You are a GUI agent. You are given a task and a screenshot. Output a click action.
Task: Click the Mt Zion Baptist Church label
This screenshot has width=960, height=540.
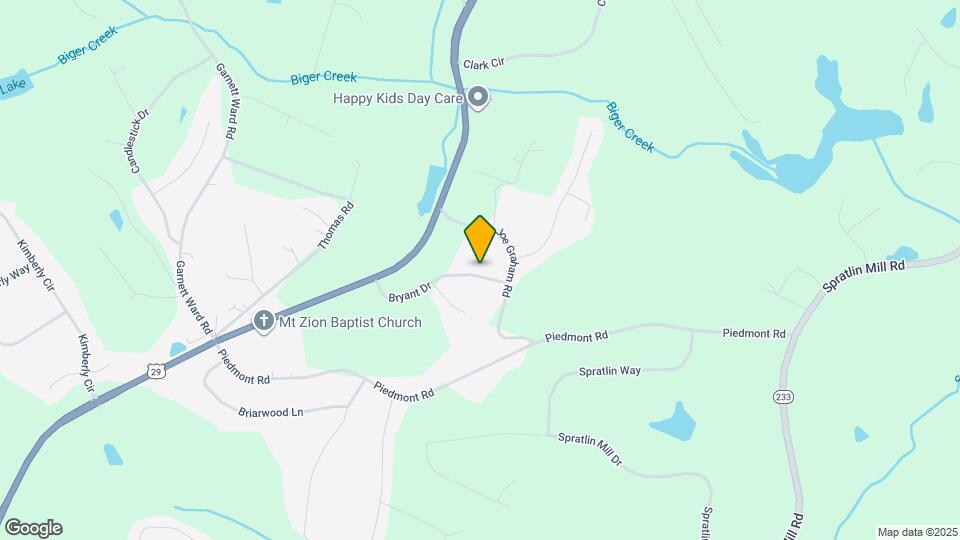(350, 322)
